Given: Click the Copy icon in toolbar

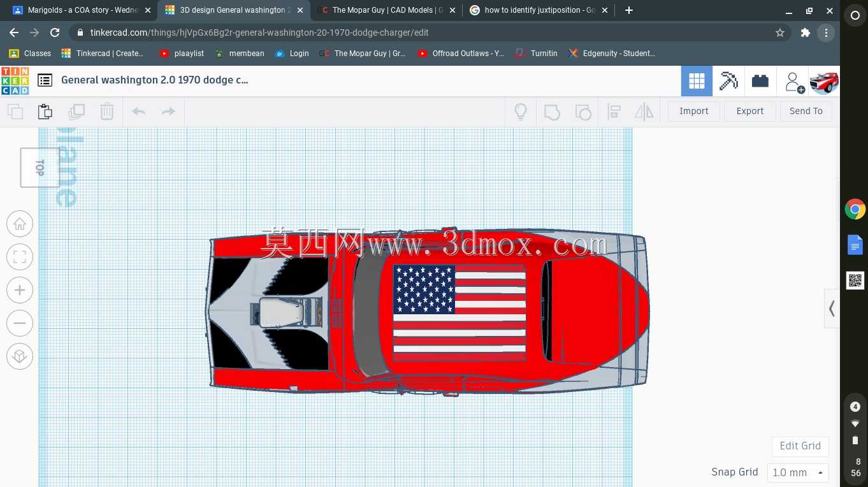Looking at the screenshot, I should (15, 112).
